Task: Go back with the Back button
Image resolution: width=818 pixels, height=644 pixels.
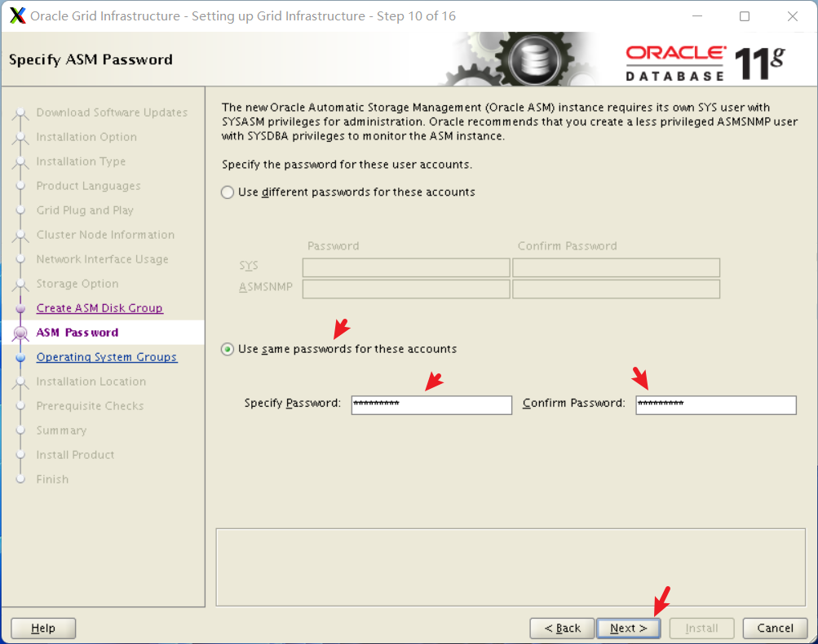Action: [x=563, y=629]
